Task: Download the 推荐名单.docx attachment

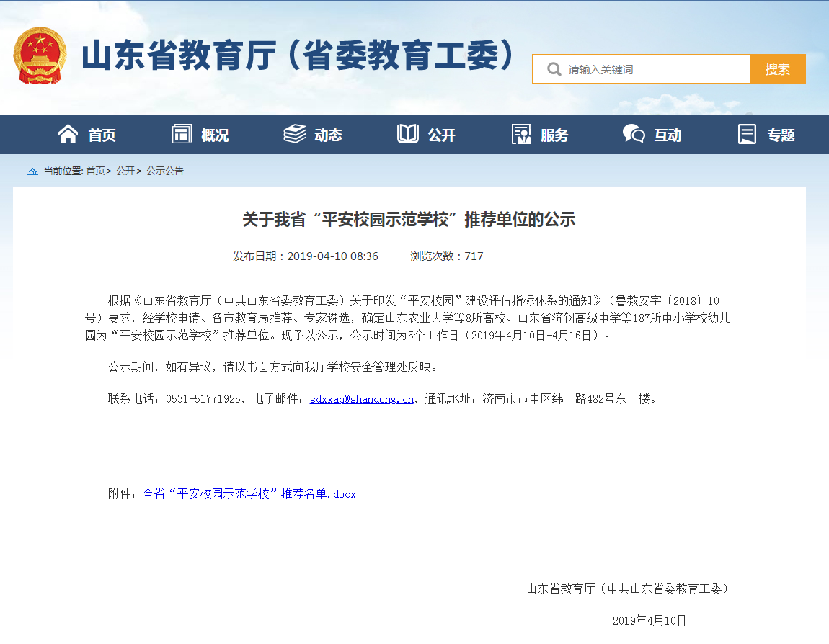Action: (x=249, y=494)
